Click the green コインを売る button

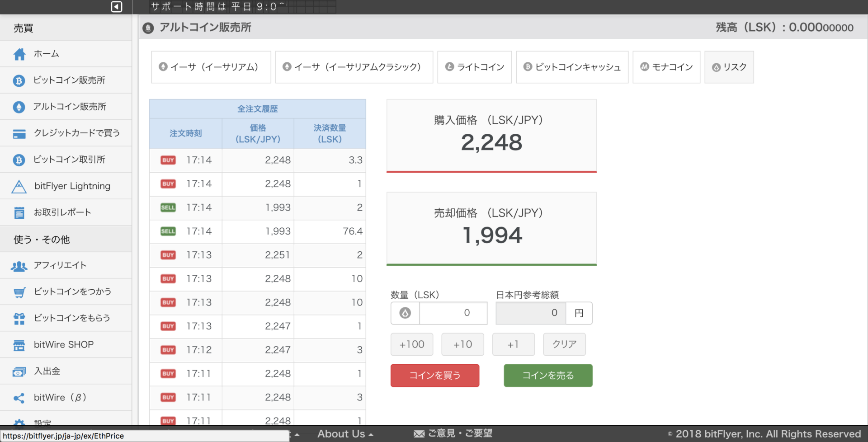548,376
